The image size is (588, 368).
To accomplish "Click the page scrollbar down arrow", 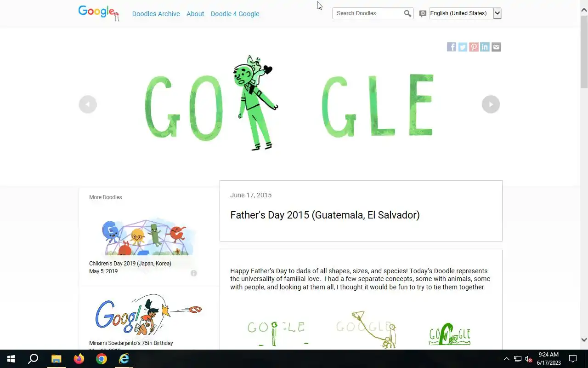I will [x=584, y=340].
